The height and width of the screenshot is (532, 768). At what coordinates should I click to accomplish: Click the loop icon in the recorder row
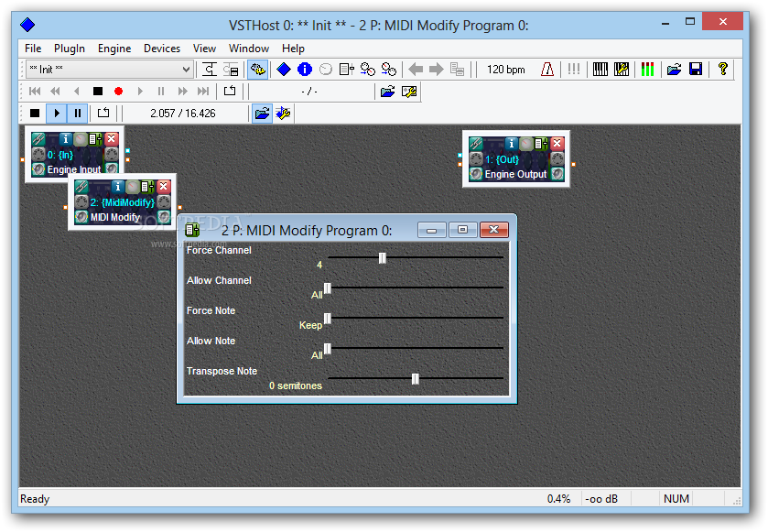coord(230,92)
